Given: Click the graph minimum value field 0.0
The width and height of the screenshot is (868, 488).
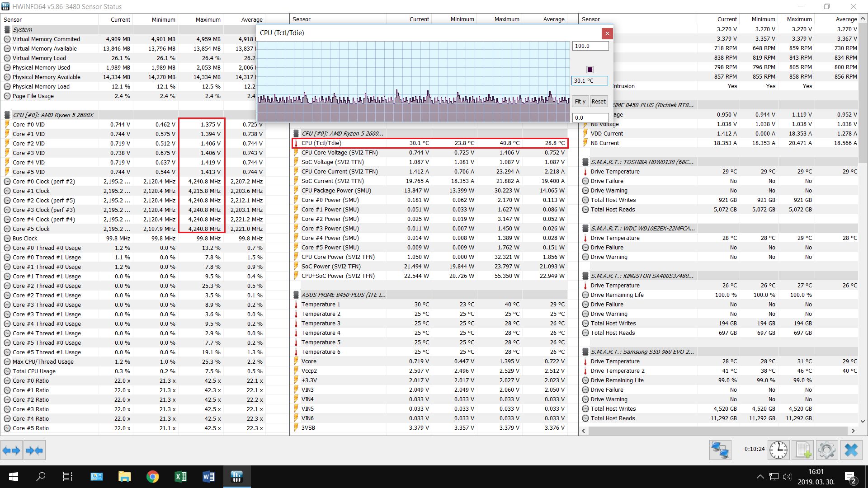Looking at the screenshot, I should click(x=590, y=117).
